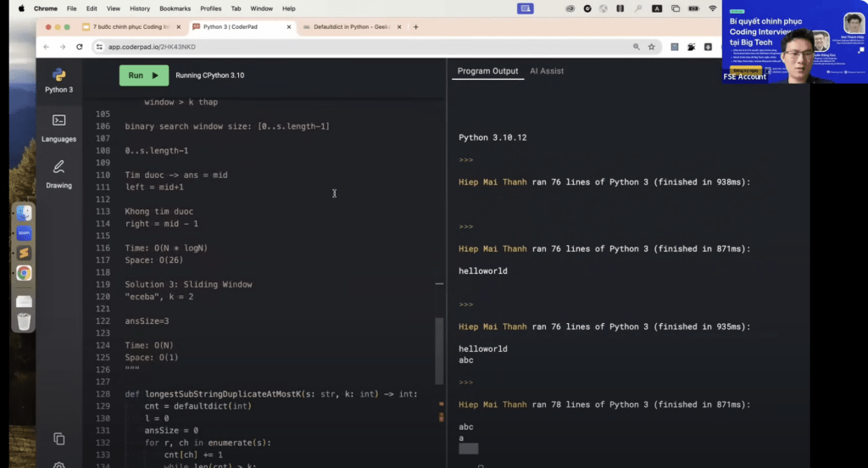868x468 pixels.
Task: Click the 'def longestSubStringDuplicateAtMostK' line
Action: 271,393
